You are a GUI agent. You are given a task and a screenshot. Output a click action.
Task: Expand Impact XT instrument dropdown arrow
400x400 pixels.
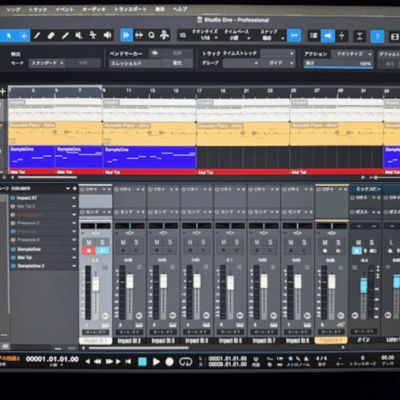74,198
